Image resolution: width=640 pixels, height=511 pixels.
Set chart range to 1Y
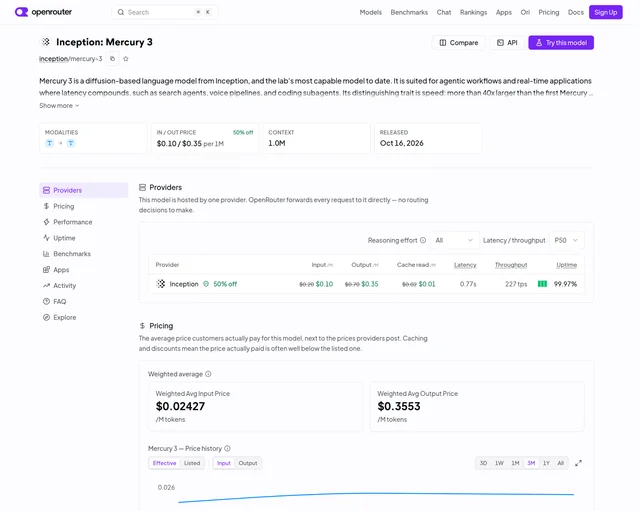tap(546, 463)
